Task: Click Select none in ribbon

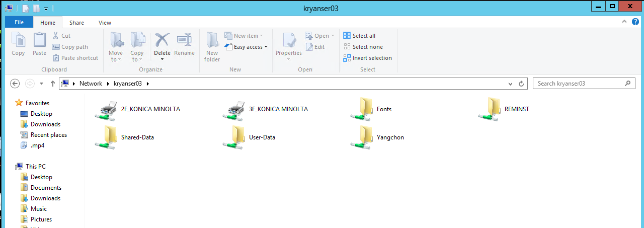Action: tap(363, 47)
